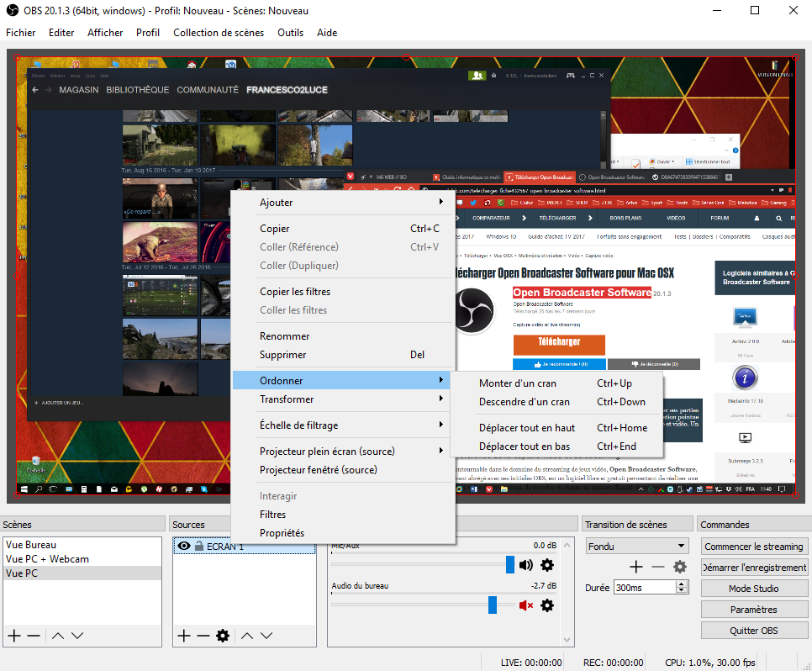
Task: Open the Outils menu in the menu bar
Action: (x=290, y=33)
